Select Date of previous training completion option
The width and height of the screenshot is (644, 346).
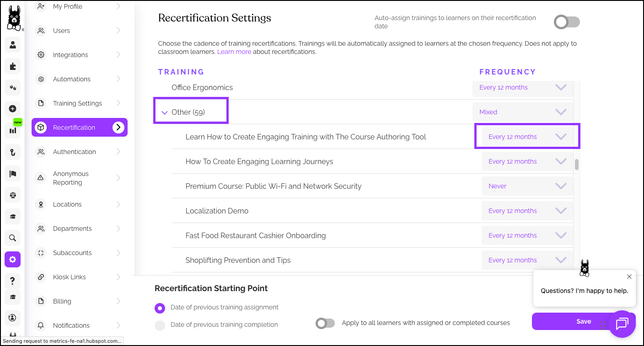[x=160, y=325]
